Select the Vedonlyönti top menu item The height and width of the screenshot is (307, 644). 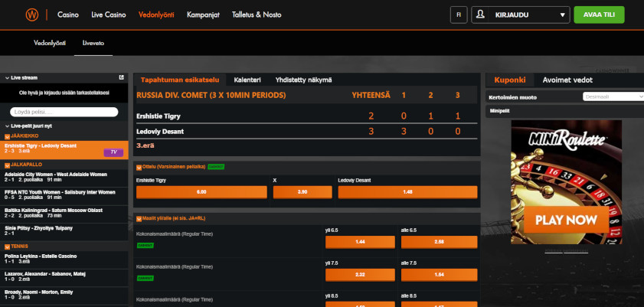(156, 15)
